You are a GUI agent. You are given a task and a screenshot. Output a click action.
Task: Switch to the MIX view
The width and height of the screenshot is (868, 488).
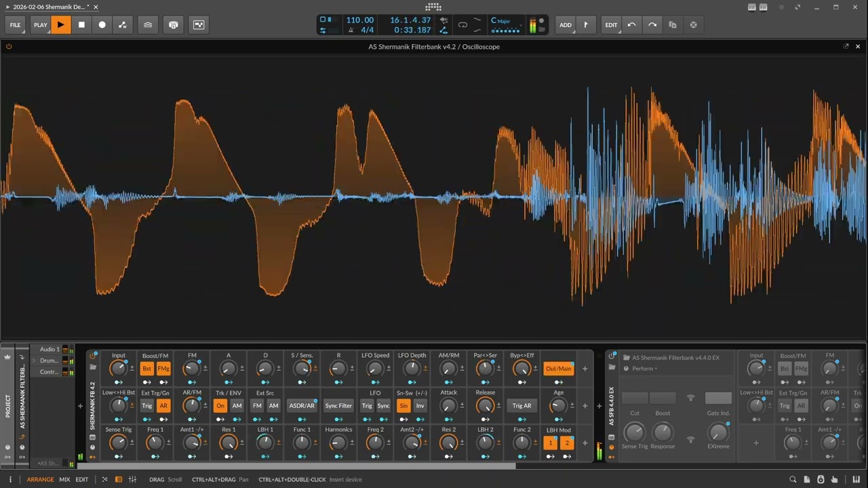point(64,480)
